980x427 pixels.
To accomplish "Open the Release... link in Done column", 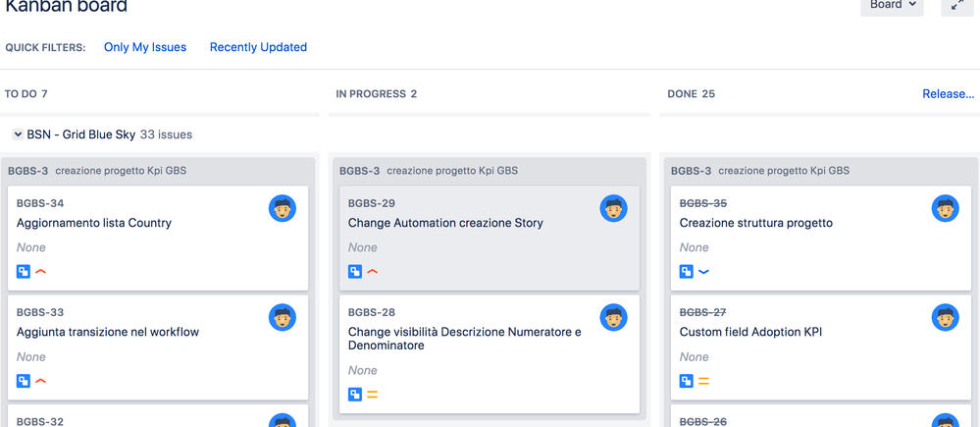I will [948, 94].
